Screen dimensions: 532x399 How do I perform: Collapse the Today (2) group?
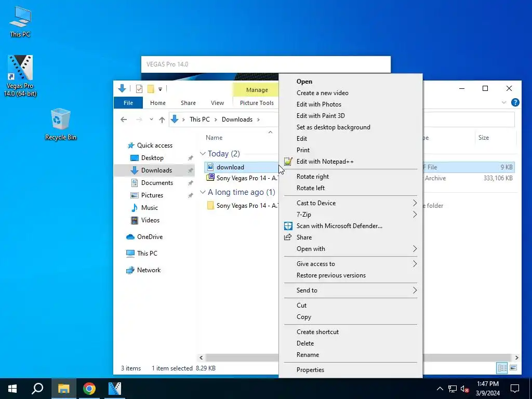[x=203, y=154]
